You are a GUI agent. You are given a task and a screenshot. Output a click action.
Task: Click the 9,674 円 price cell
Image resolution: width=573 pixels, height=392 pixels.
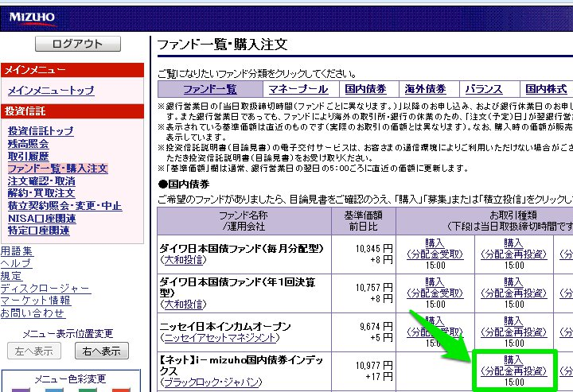click(364, 332)
